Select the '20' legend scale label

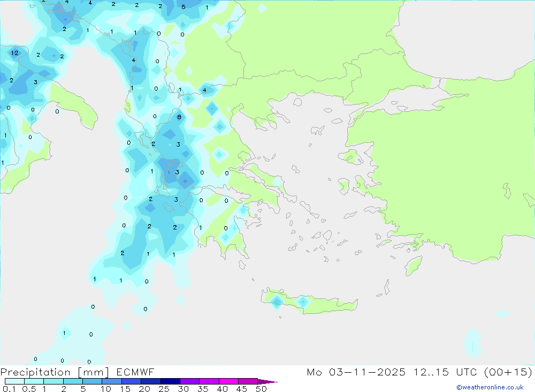(144, 389)
